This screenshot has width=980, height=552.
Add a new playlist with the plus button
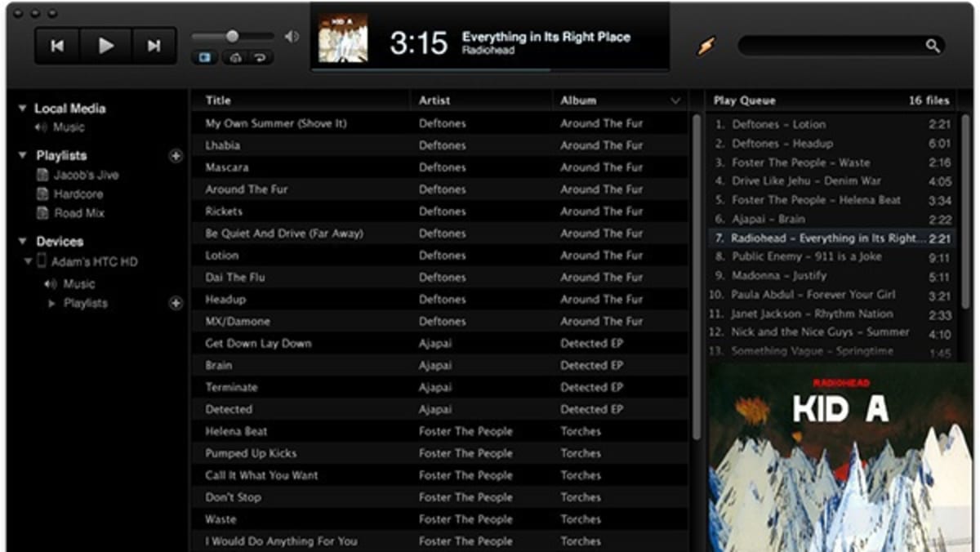click(x=176, y=156)
